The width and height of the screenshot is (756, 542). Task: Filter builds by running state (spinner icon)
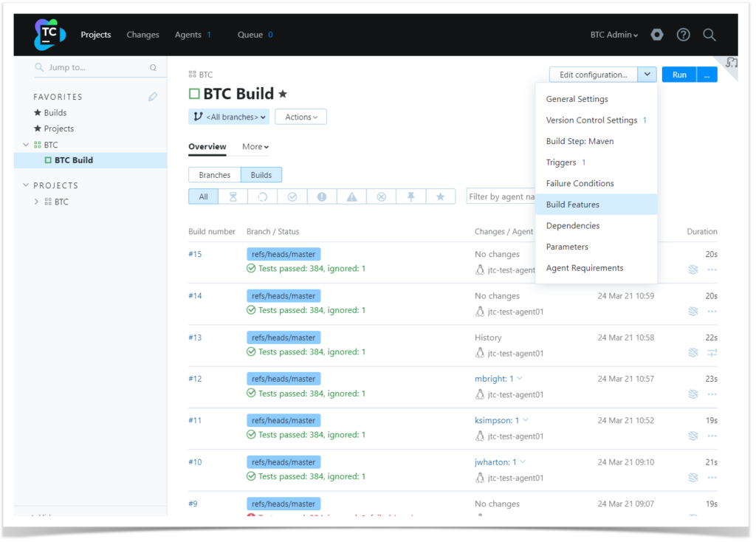pyautogui.click(x=263, y=196)
